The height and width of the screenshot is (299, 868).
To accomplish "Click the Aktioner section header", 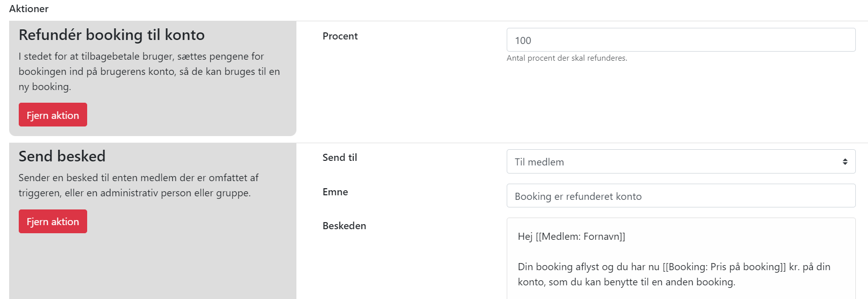I will pyautogui.click(x=29, y=9).
